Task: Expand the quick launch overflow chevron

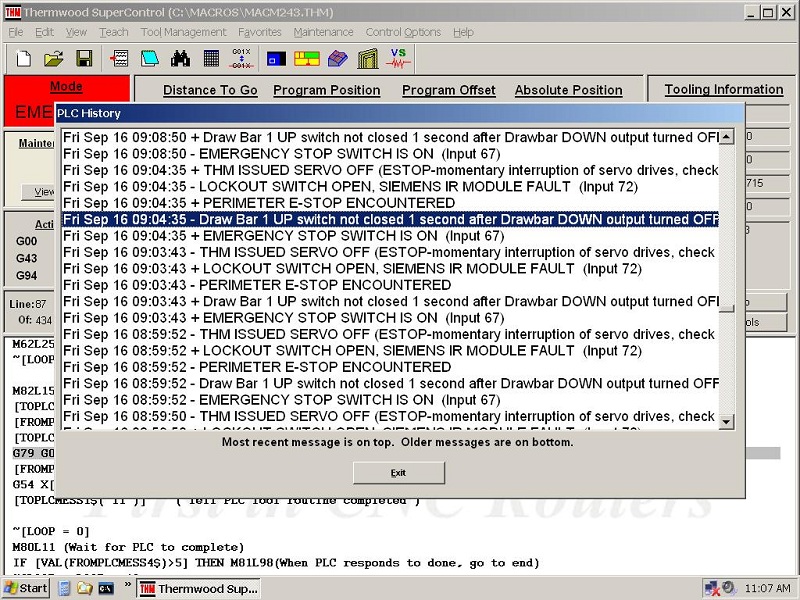Action: [x=128, y=584]
